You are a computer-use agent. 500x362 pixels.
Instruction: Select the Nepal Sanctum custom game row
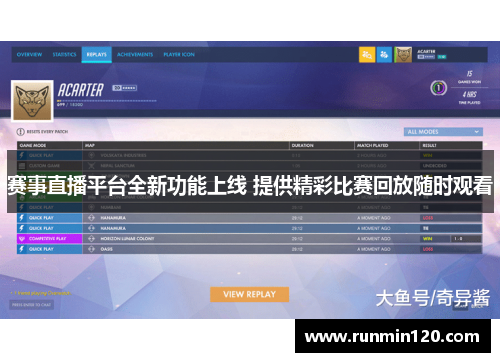[249, 166]
